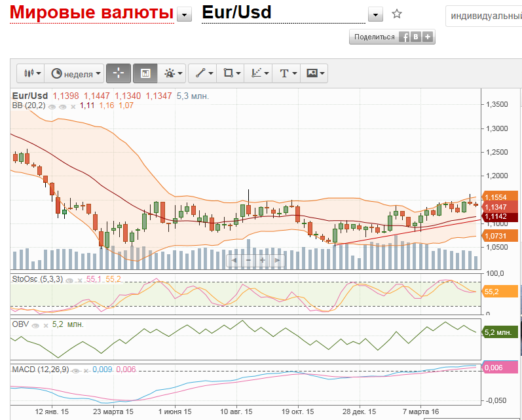Zoom in the chart with plus button
Viewport: 522px width, 420px height.
(263, 260)
